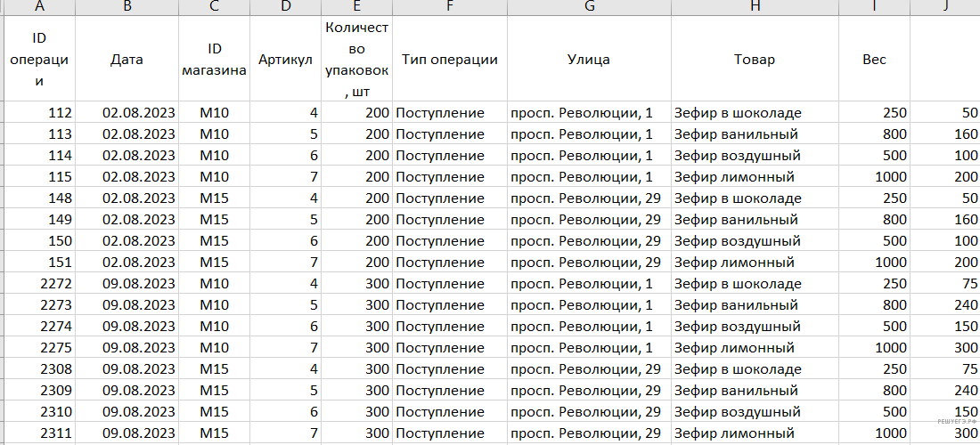This screenshot has height=445, width=980.
Task: Click the date cell in operation 2308 row
Action: [x=127, y=369]
